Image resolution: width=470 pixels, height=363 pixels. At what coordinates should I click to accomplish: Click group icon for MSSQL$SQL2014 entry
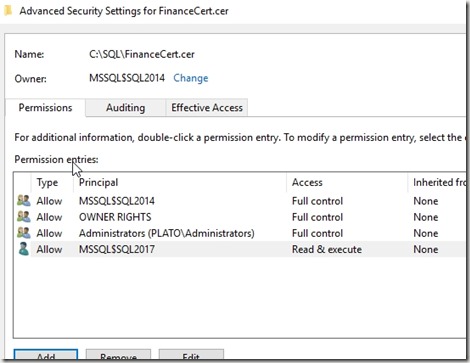[x=24, y=201]
